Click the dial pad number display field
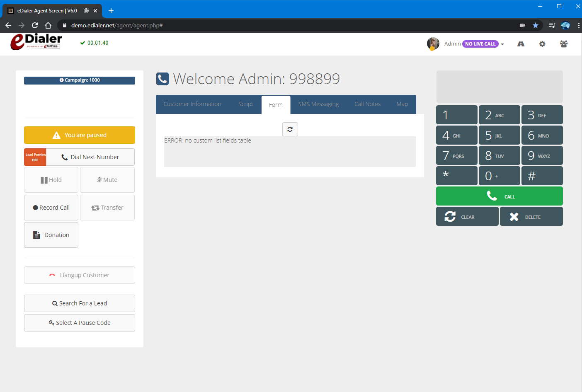 point(500,87)
